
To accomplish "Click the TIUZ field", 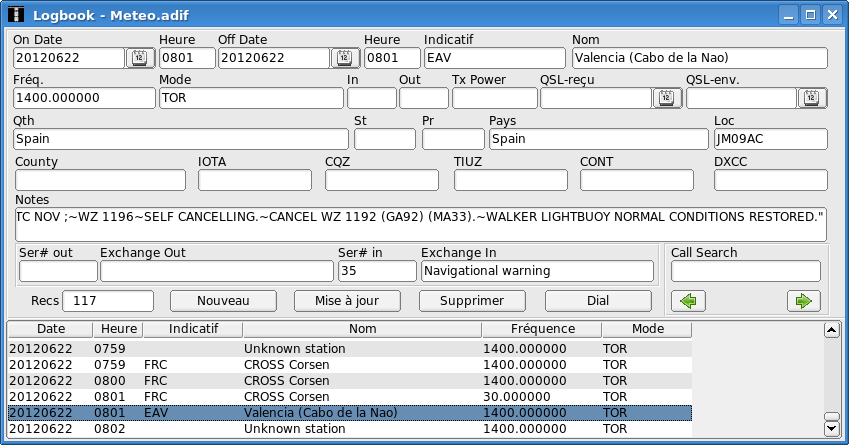I will click(511, 180).
